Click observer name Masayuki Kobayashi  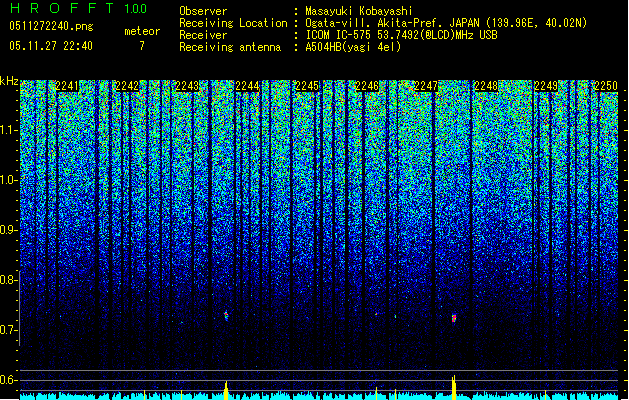tap(359, 11)
